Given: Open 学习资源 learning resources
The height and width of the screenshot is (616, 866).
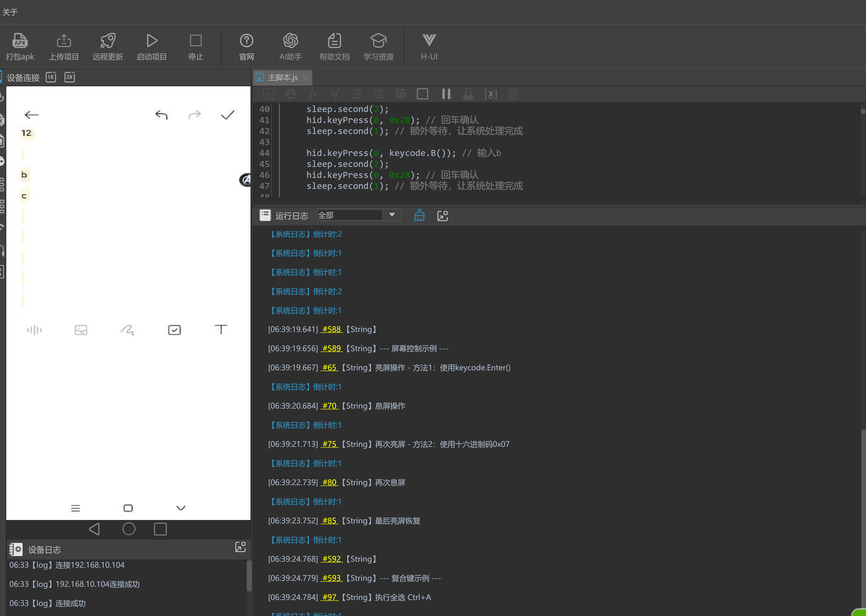Looking at the screenshot, I should (x=379, y=47).
